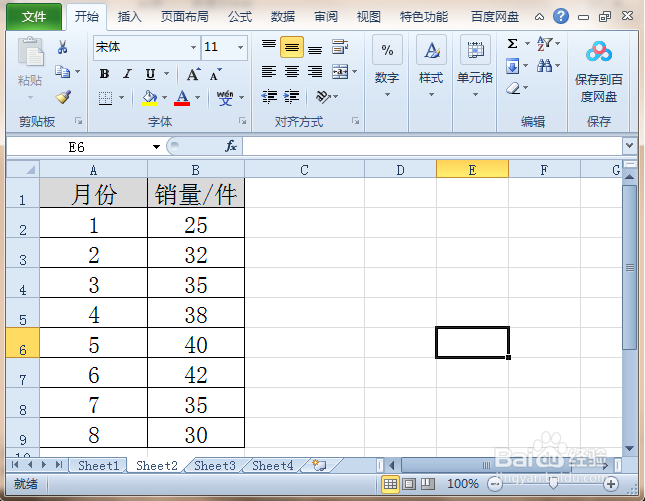Open the 单元格 cells group
The image size is (645, 501).
[475, 68]
